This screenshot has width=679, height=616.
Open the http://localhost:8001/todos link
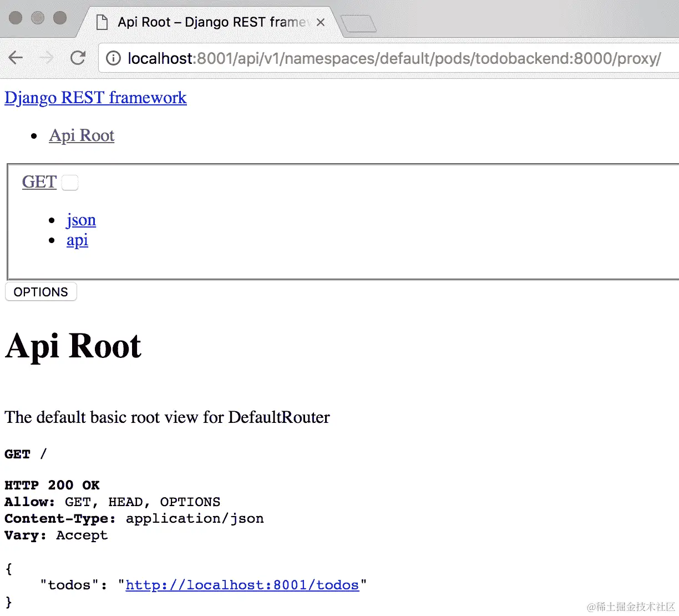point(242,585)
